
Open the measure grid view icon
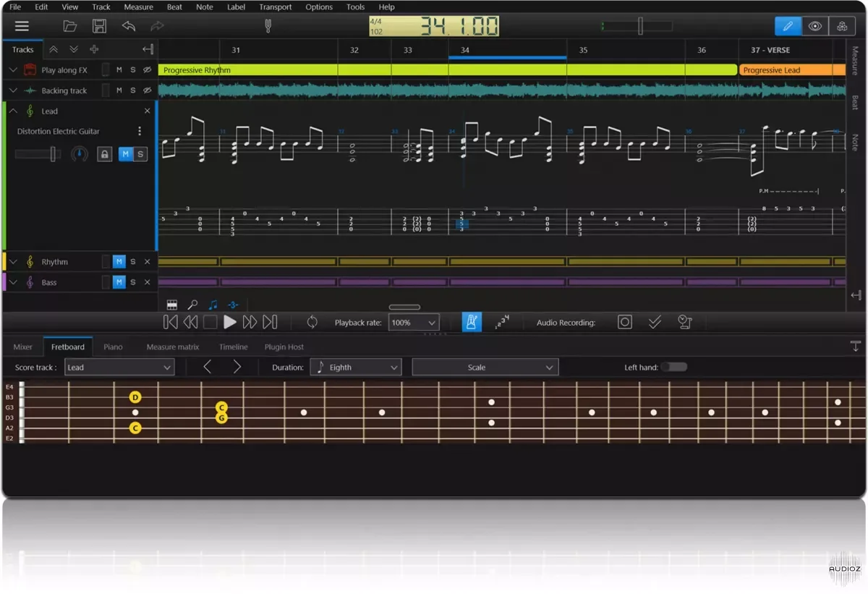click(x=172, y=305)
